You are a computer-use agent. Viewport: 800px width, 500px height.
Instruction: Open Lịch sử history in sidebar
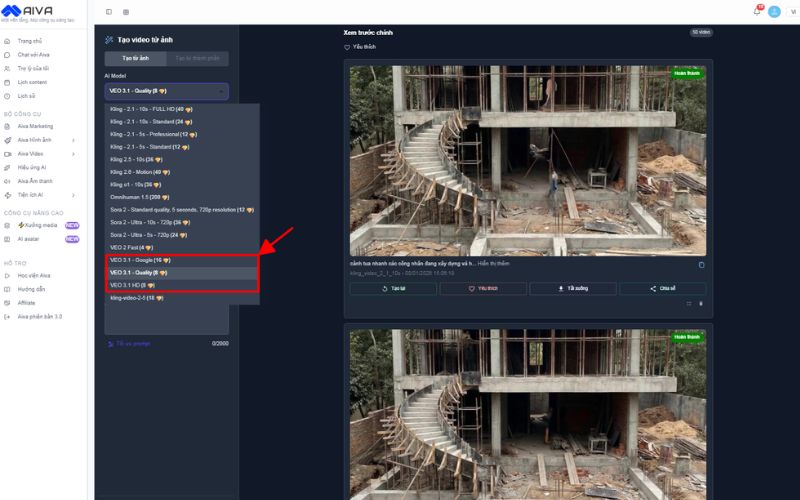[x=26, y=96]
